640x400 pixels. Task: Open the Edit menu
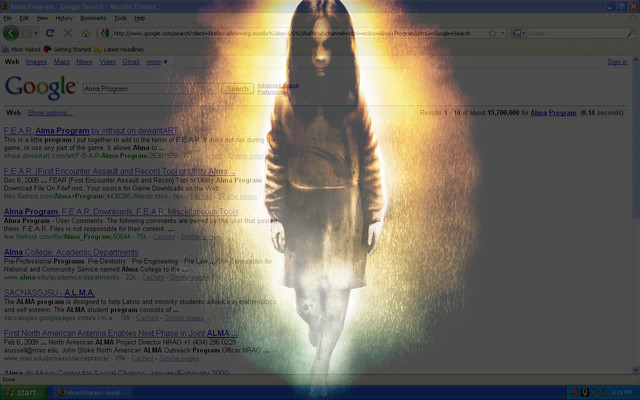point(24,18)
